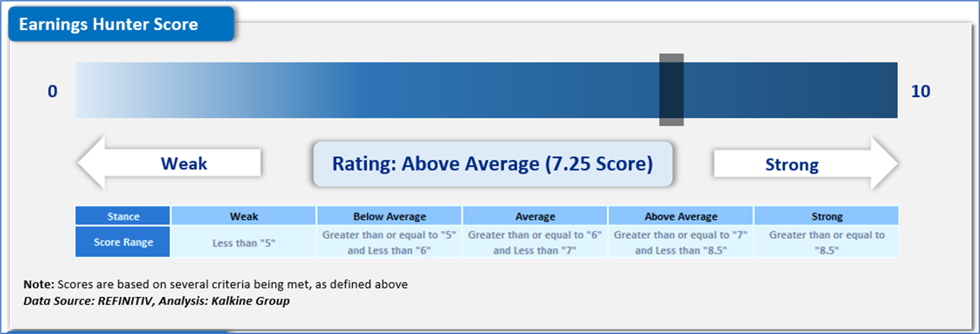Viewport: 980px width, 334px height.
Task: Select the Below Average column header
Action: (x=390, y=216)
